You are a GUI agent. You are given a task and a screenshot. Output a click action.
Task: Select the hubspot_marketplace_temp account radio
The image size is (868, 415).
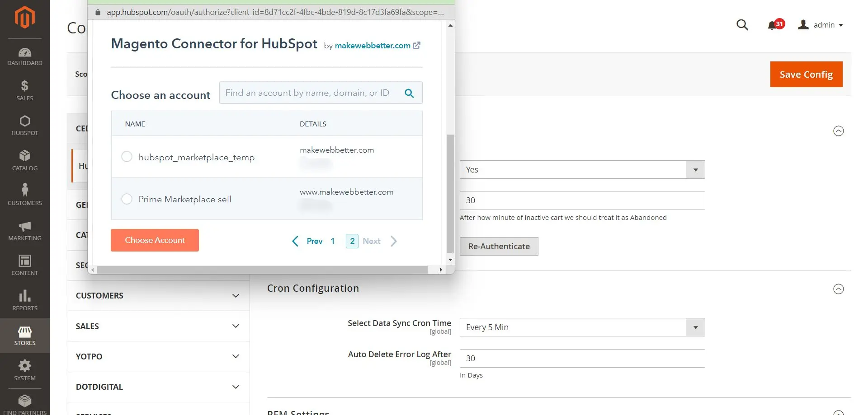tap(127, 157)
